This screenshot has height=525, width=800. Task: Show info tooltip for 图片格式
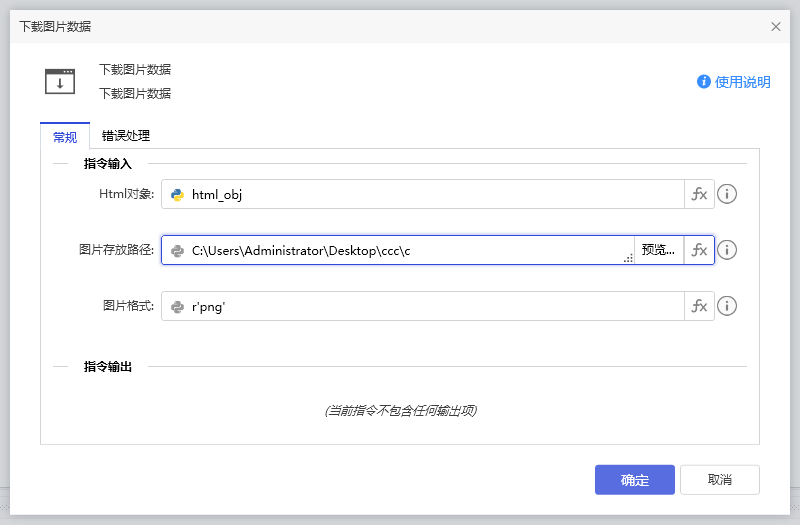point(728,306)
